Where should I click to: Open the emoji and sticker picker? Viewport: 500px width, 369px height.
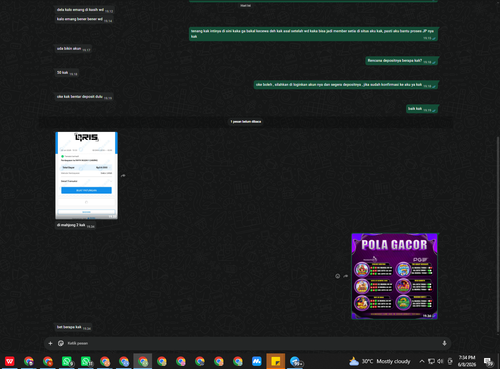[x=61, y=343]
